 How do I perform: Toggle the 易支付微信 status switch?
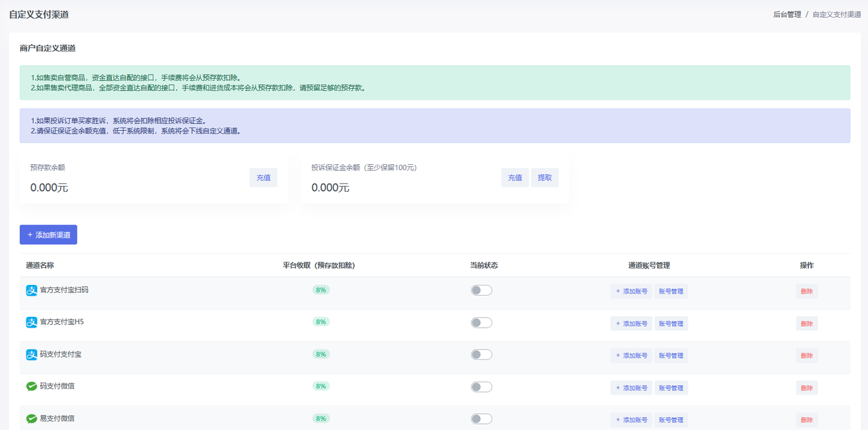coord(481,419)
